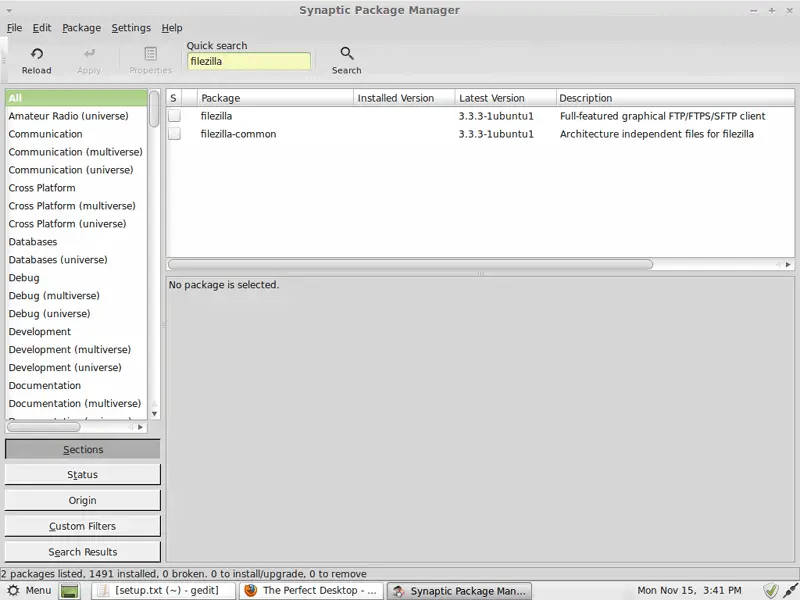Click the Custom Filters button
800x600 pixels.
(x=82, y=526)
